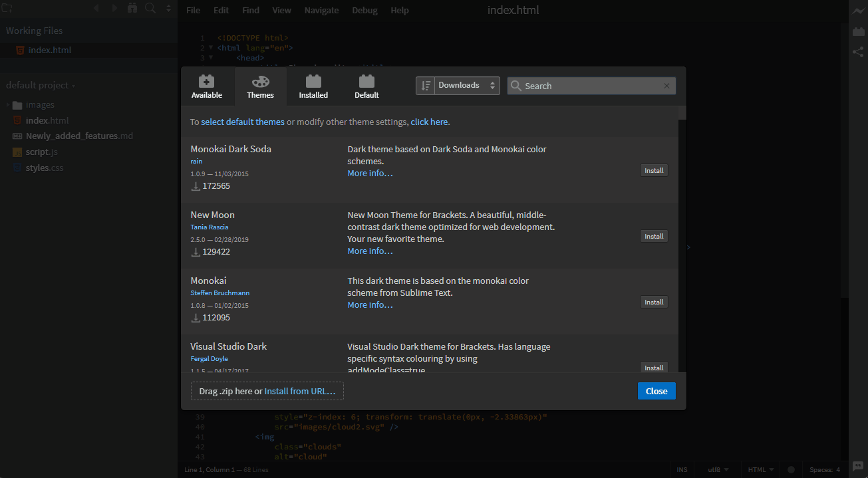Switch to the Available tab
This screenshot has width=868, height=478.
click(207, 86)
